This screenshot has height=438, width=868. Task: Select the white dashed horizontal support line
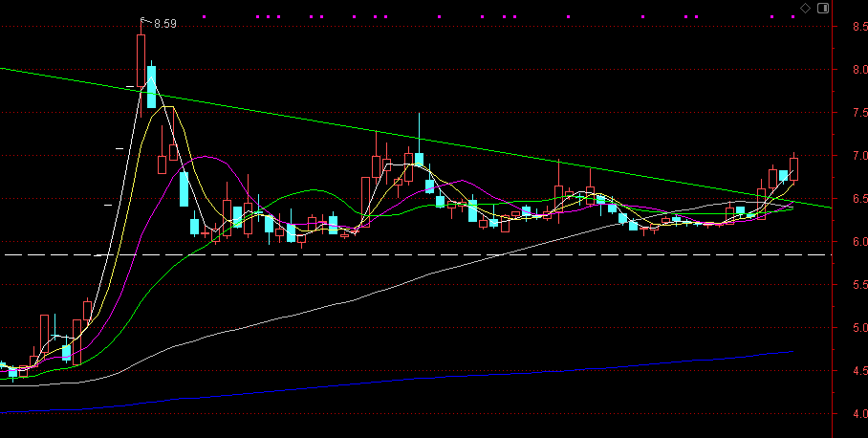[x=415, y=254]
